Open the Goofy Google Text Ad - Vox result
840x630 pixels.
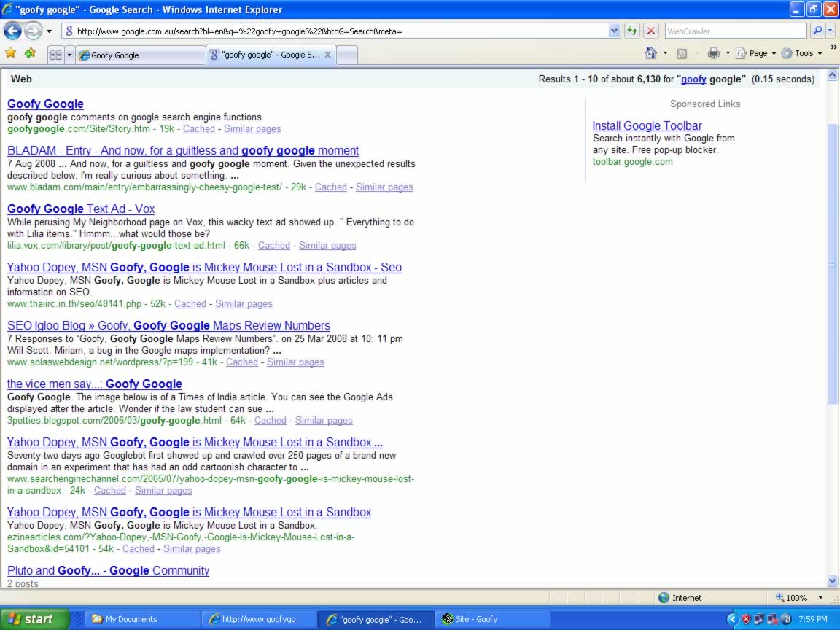[81, 209]
